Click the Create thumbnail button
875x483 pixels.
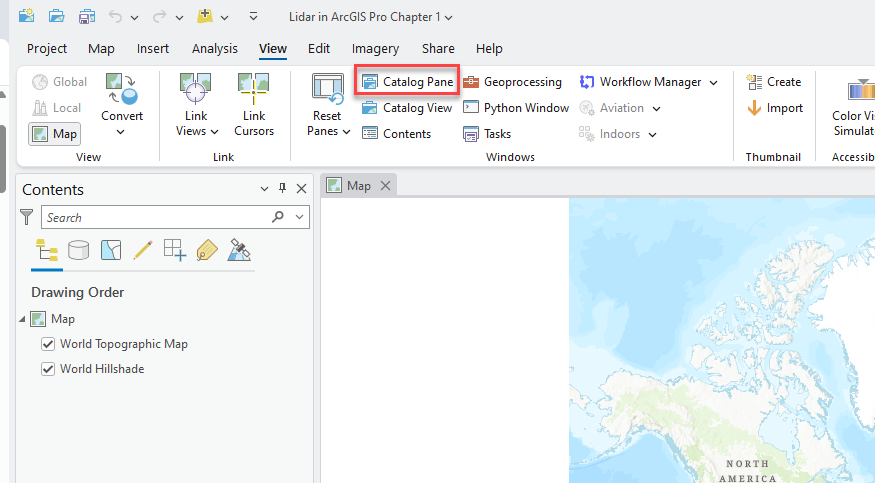773,82
